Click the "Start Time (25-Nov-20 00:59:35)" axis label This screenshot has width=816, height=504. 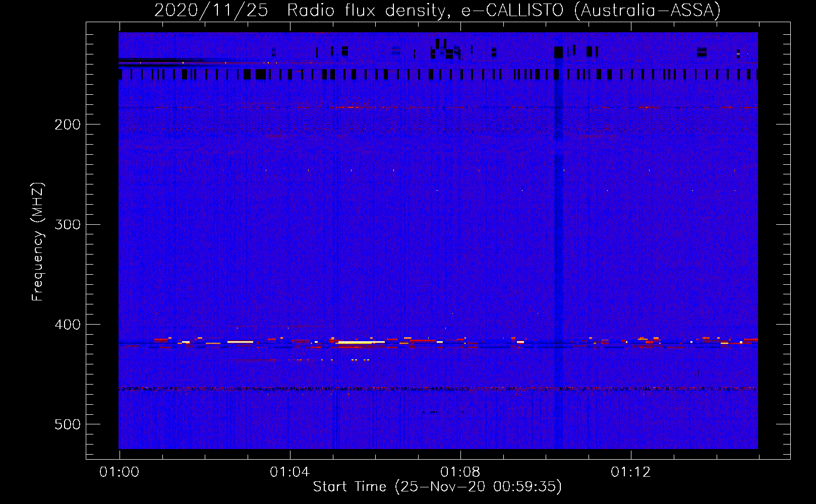coord(437,487)
